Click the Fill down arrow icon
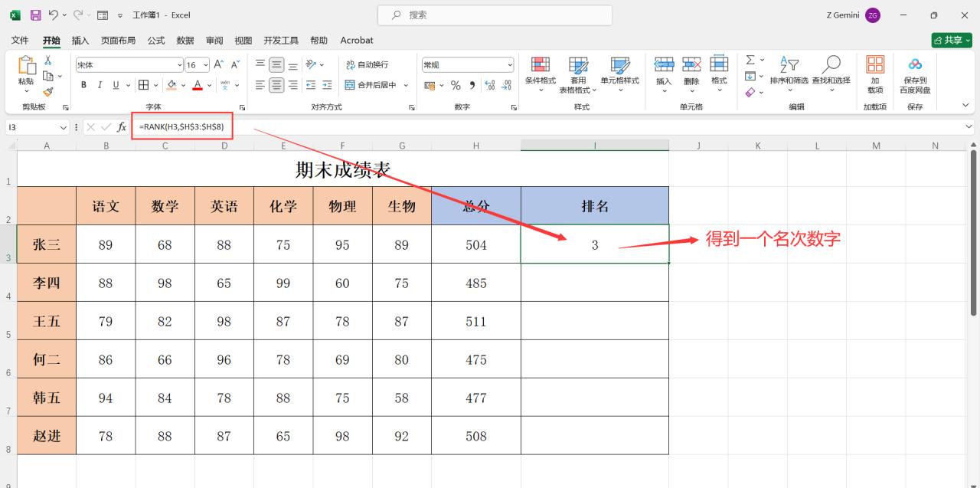This screenshot has width=980, height=488. (x=750, y=76)
